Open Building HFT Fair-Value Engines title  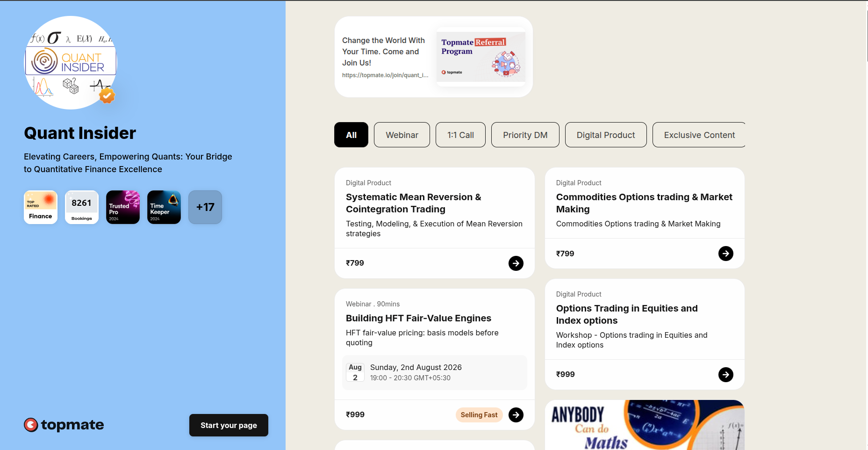coord(418,318)
